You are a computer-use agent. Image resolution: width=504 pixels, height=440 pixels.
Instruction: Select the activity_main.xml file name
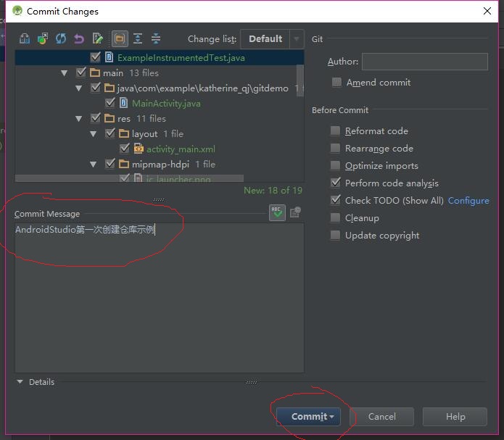[x=181, y=149]
